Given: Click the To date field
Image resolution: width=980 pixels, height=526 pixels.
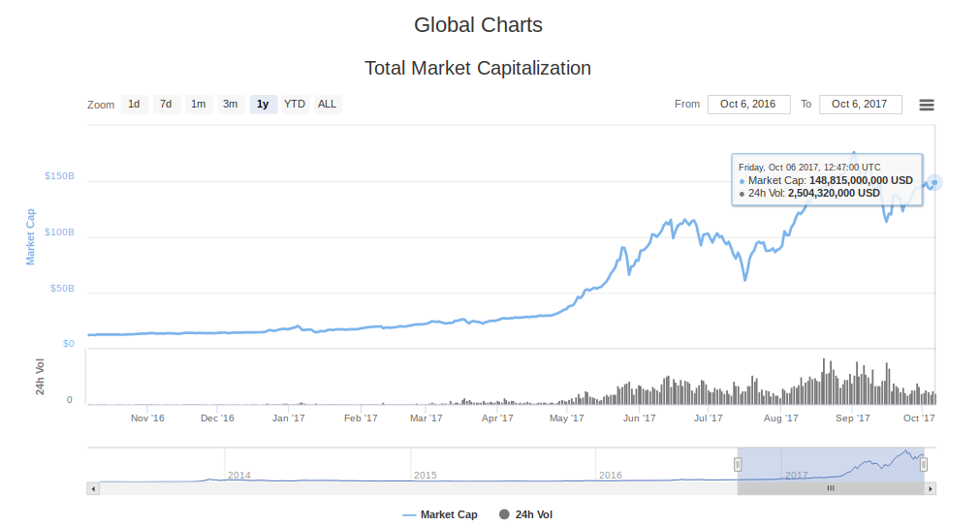Looking at the screenshot, I should [860, 105].
